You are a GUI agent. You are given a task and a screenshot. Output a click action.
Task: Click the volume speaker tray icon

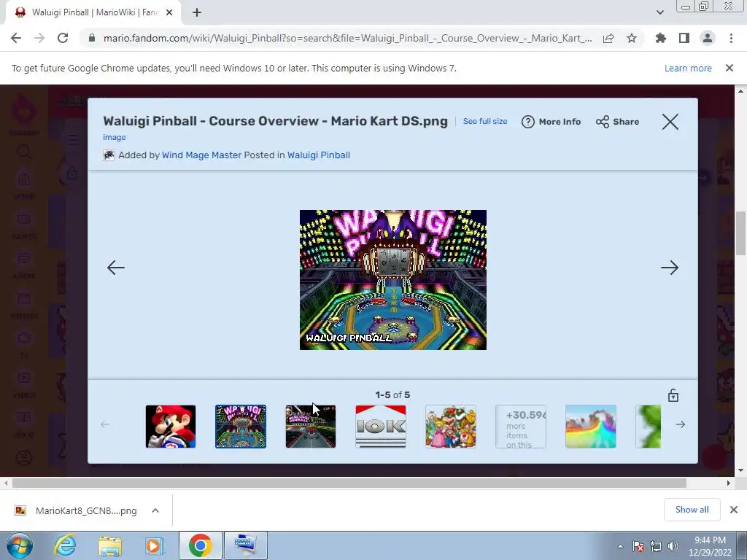(x=673, y=546)
